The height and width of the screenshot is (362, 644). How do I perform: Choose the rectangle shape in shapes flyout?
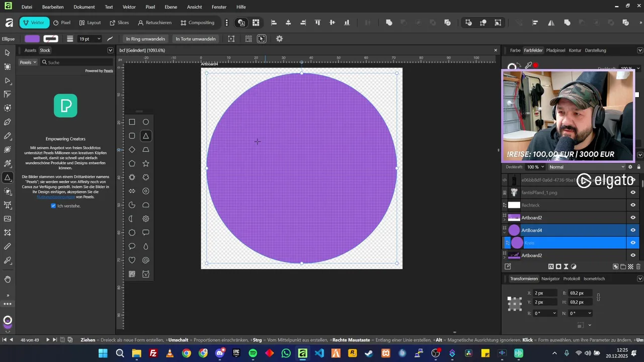coord(132,122)
